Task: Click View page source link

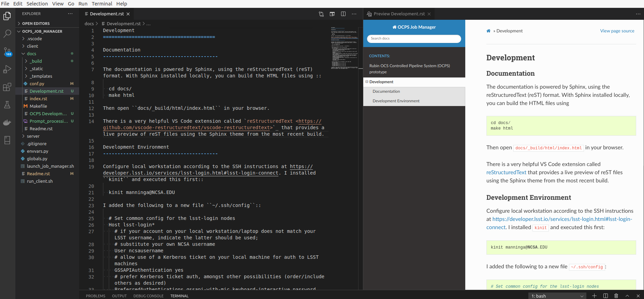Action: [x=617, y=31]
